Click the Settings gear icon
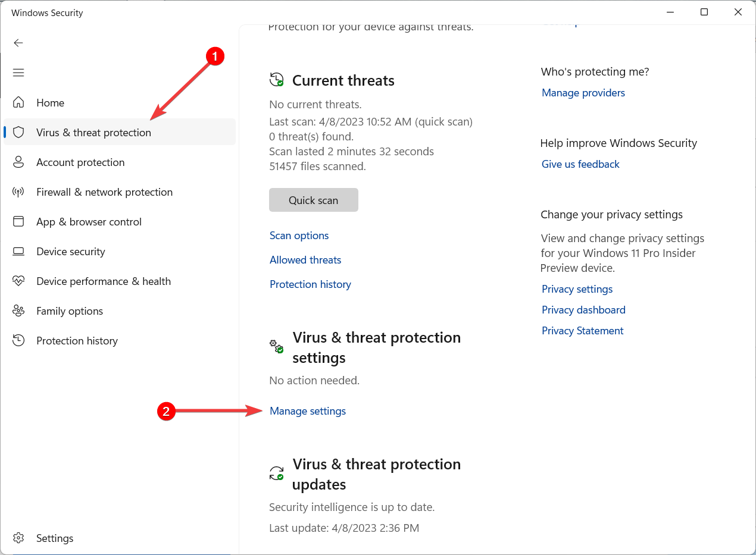Image resolution: width=756 pixels, height=555 pixels. tap(18, 538)
